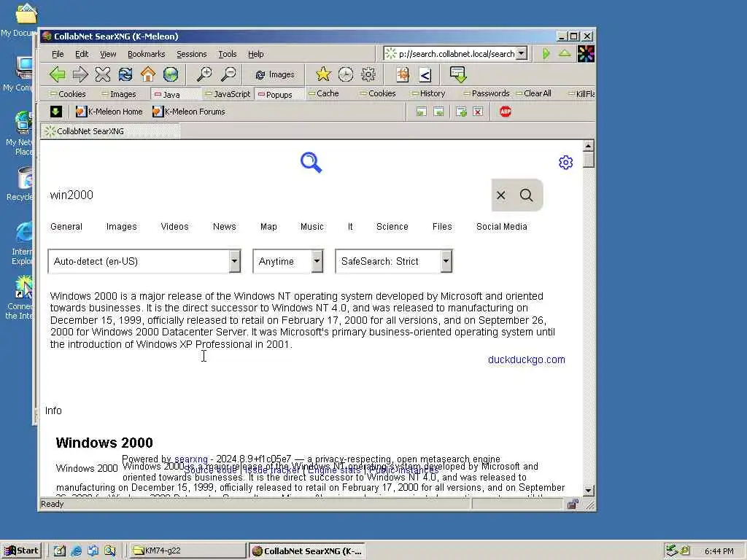Viewport: 747px width, 560px height.
Task: Open the K-Meleon Forums bookmark
Action: pyautogui.click(x=189, y=112)
